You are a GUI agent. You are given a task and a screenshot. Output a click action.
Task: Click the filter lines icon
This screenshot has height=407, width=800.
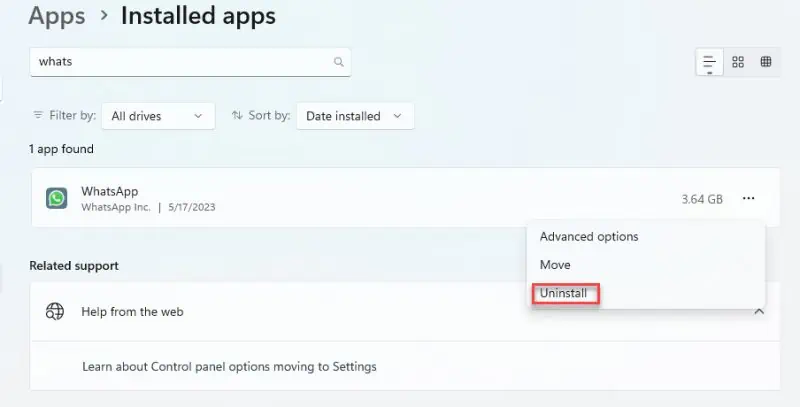click(x=38, y=115)
